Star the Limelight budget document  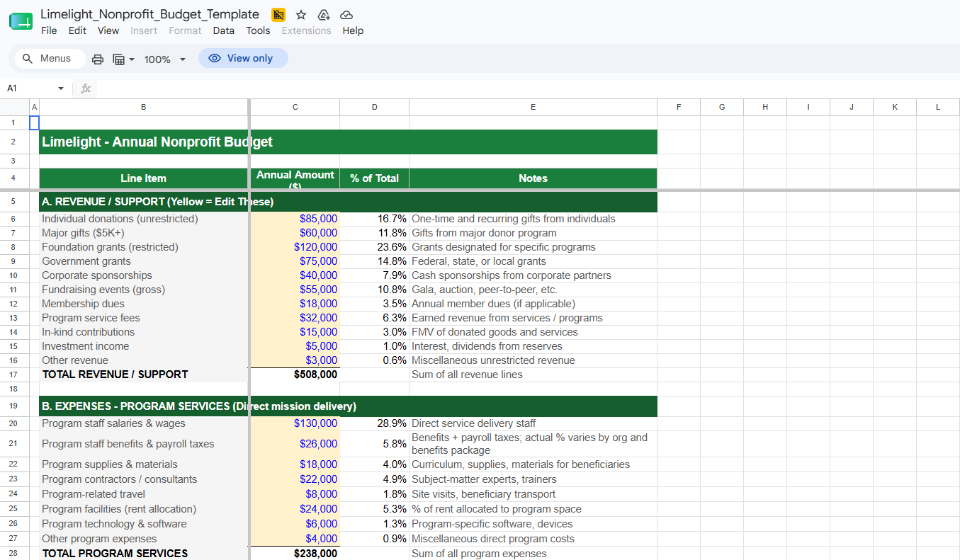coord(301,15)
